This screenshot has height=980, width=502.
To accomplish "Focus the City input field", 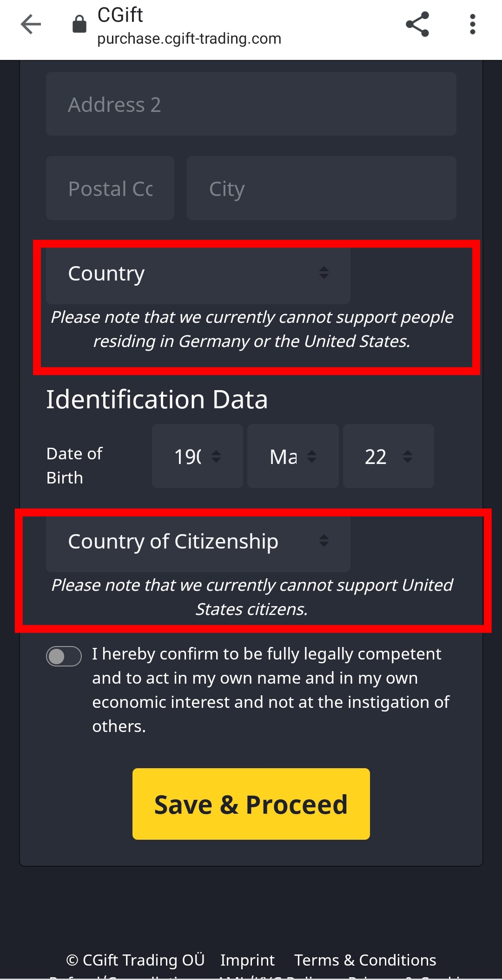I will tap(321, 189).
